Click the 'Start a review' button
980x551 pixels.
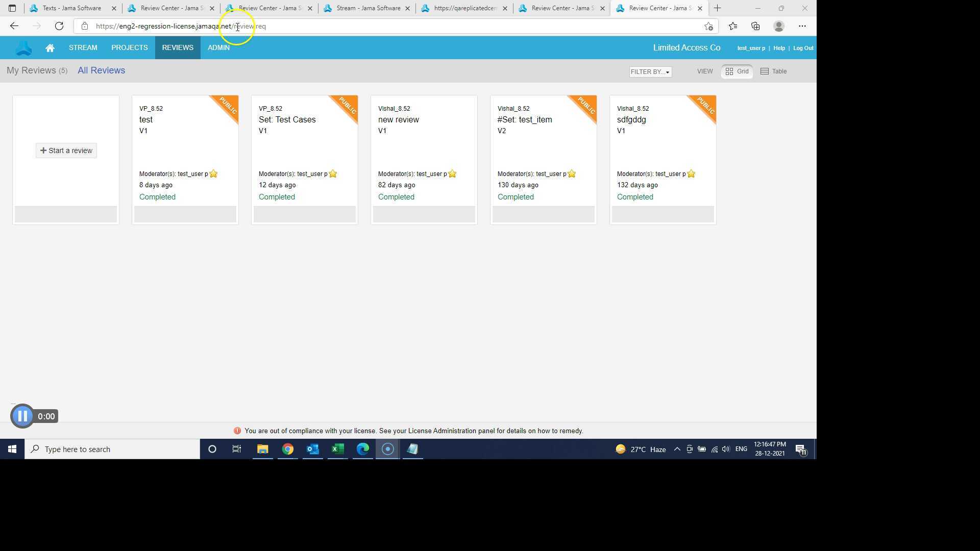[66, 151]
